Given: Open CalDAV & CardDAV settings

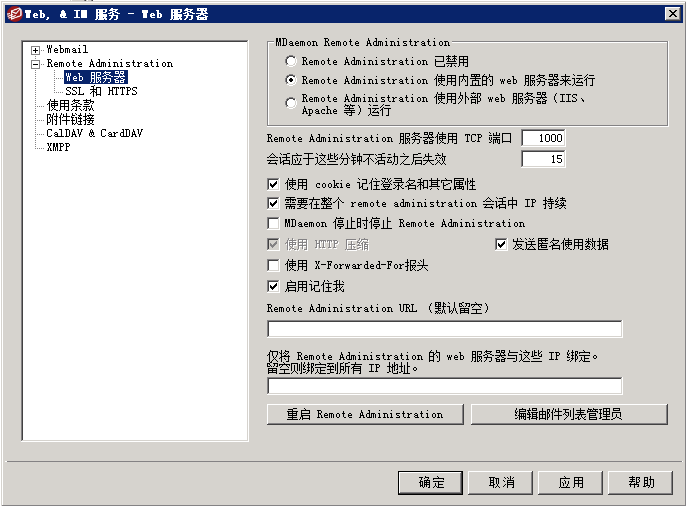Looking at the screenshot, I should point(94,133).
